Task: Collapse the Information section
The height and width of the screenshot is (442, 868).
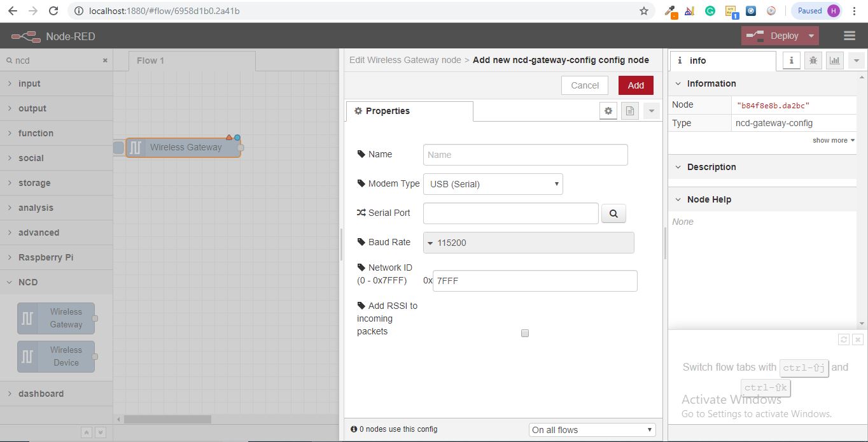Action: coord(762,83)
